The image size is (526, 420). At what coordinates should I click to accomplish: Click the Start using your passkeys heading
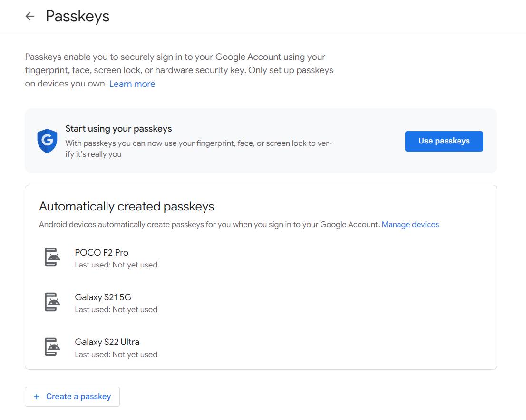118,129
